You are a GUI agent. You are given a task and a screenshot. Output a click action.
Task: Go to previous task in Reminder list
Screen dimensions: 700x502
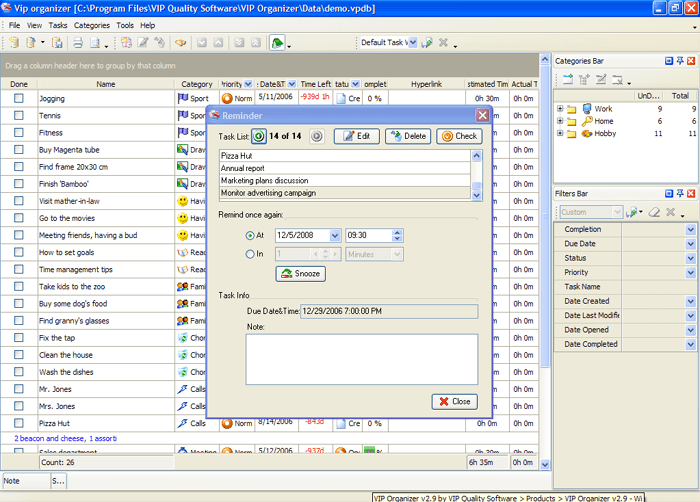point(259,136)
